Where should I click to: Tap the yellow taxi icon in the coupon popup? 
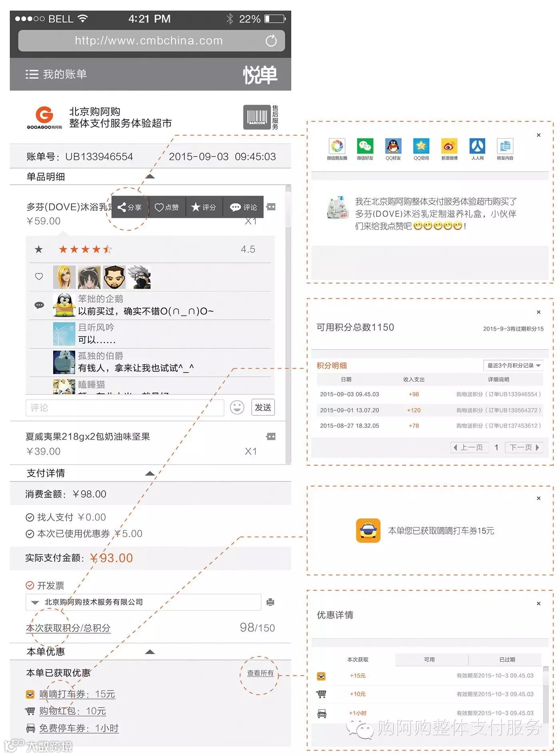(x=368, y=531)
